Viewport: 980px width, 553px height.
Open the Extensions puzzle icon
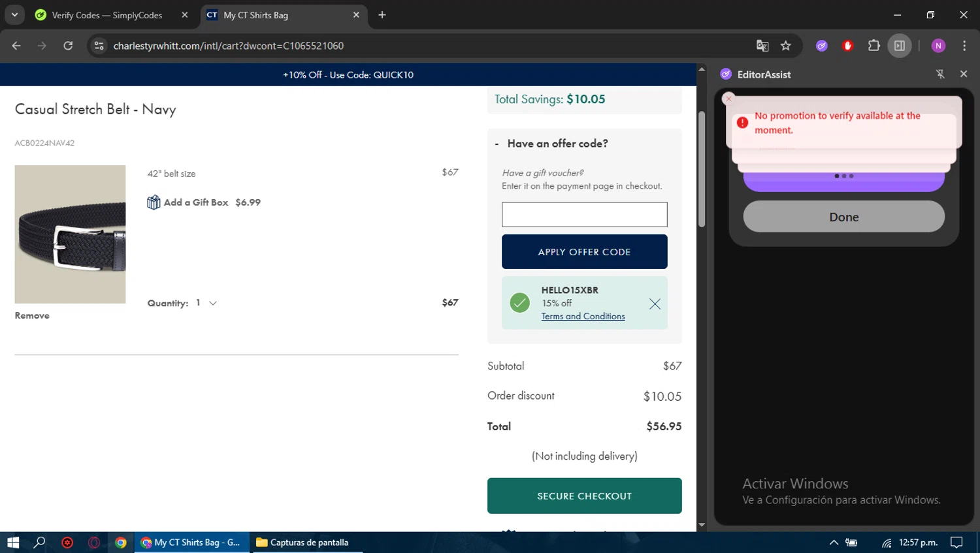coord(874,46)
